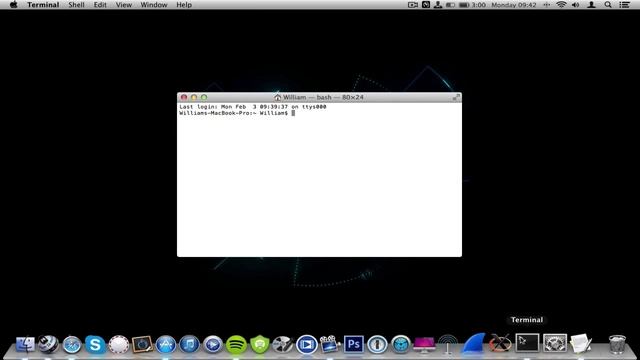Open the white dotted ball Dock icon

[119, 344]
